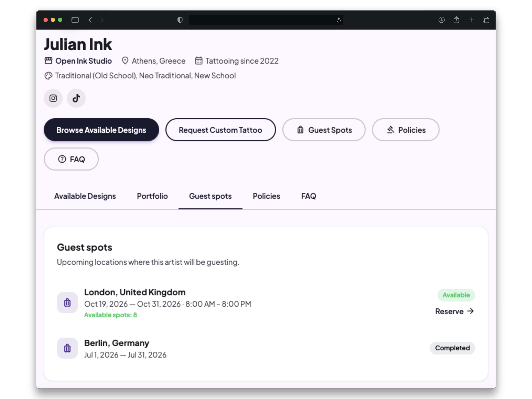
Task: Toggle the browser sidebar icon
Action: coord(75,20)
